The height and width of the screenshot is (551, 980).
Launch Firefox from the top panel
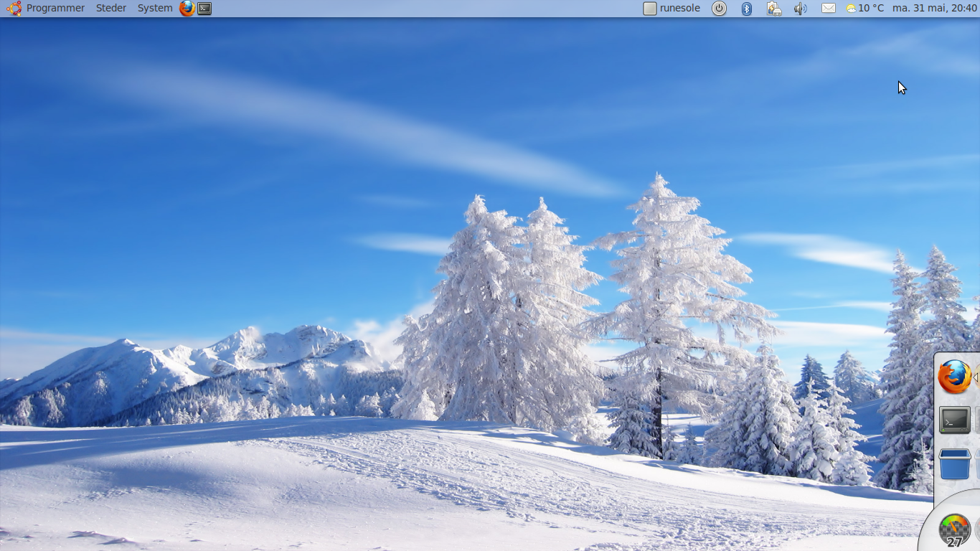187,9
